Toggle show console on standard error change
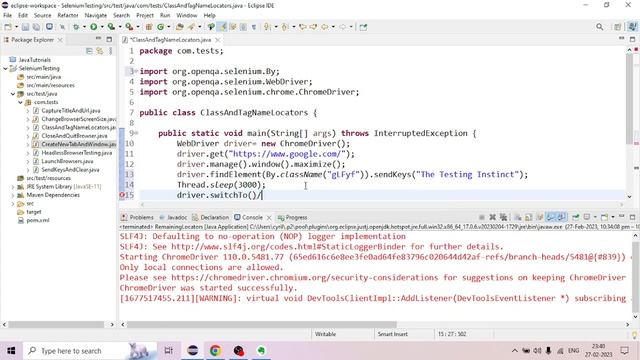The width and height of the screenshot is (640, 360). 562,217
